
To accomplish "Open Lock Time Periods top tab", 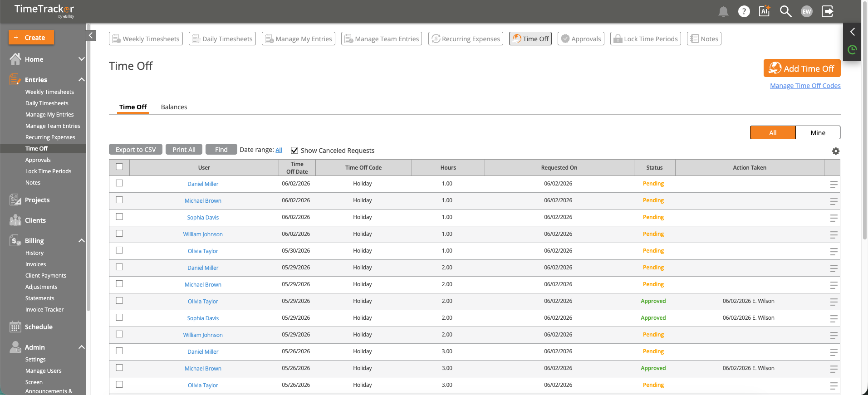I will (646, 39).
